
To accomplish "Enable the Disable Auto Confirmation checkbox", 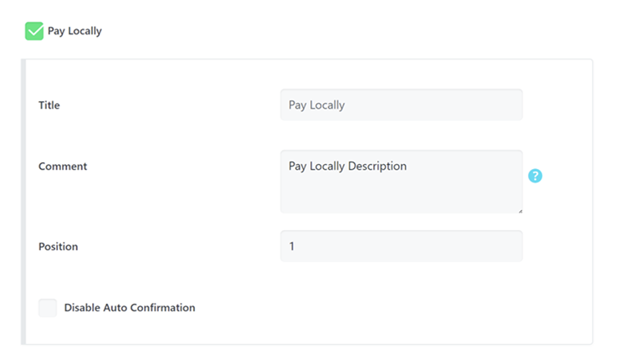I will point(48,308).
